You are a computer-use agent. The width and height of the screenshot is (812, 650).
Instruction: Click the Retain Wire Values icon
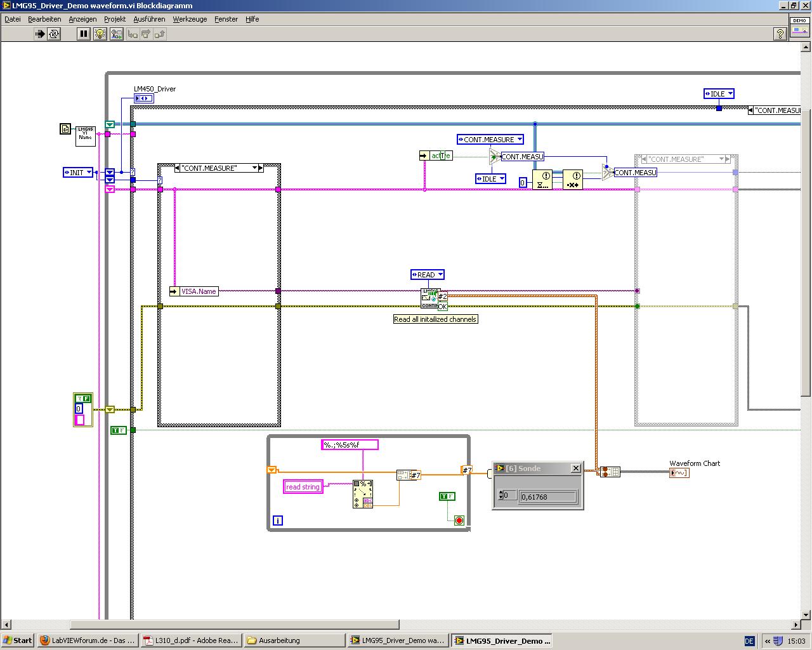[x=116, y=34]
